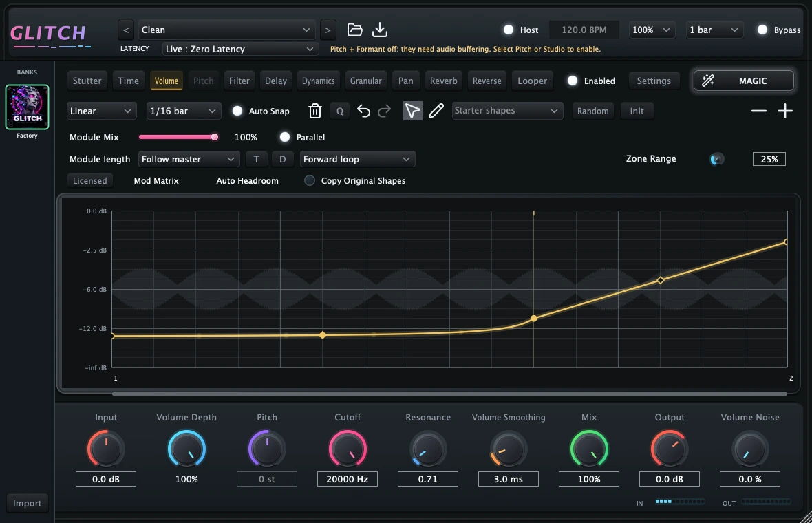Screen dimensions: 812x523
Task: Click the MAGIC wand button
Action: click(x=744, y=81)
